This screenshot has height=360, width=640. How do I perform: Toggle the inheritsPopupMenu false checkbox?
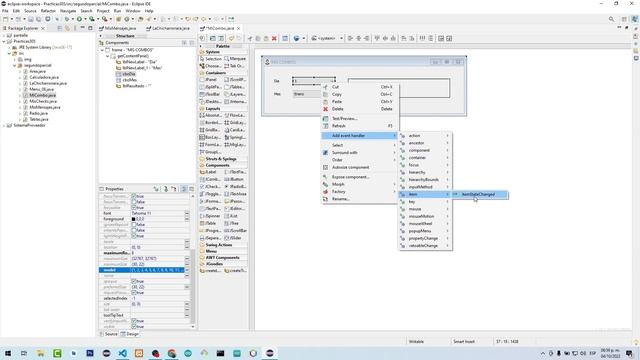tap(133, 231)
